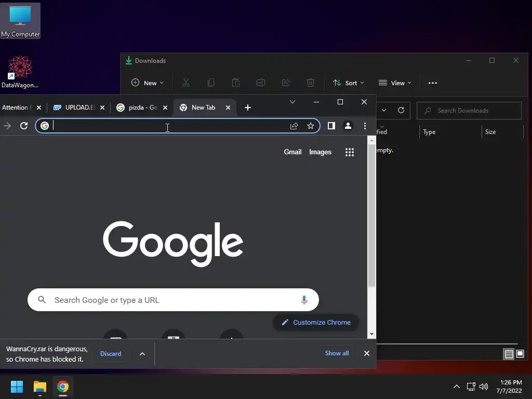
Task: Click the Cut icon in Downloads toolbar
Action: click(x=186, y=83)
